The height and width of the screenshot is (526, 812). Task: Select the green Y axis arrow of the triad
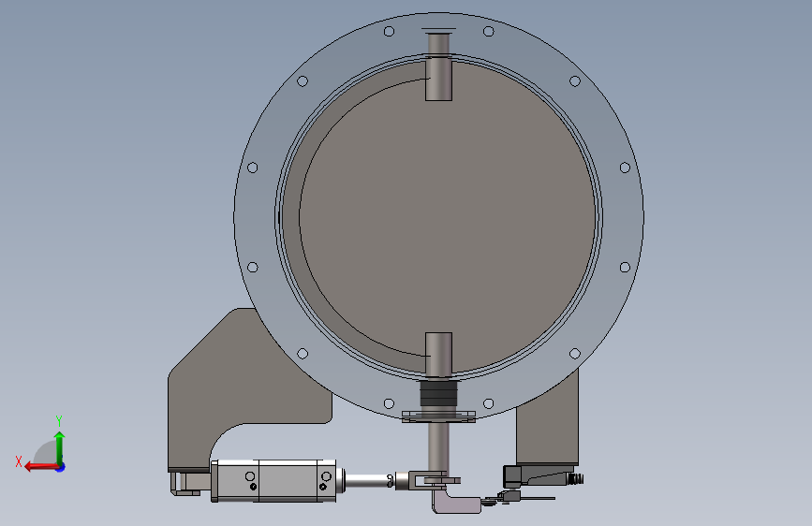[x=60, y=447]
